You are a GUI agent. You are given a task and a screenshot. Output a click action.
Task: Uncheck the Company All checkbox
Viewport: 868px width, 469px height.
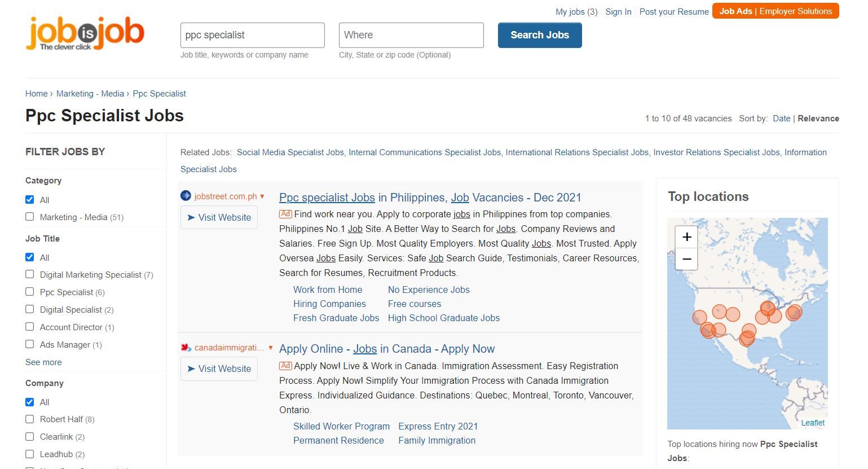30,402
